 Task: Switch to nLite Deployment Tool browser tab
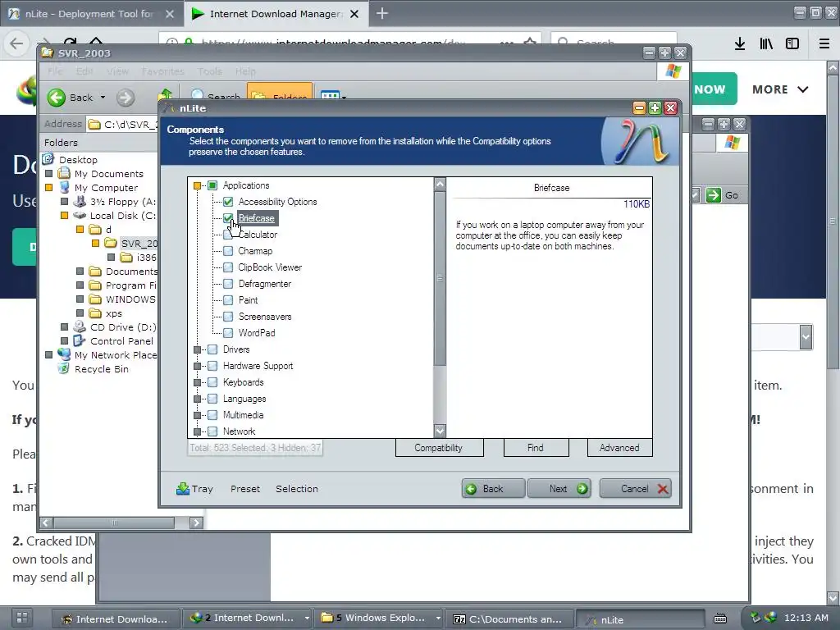tap(91, 14)
